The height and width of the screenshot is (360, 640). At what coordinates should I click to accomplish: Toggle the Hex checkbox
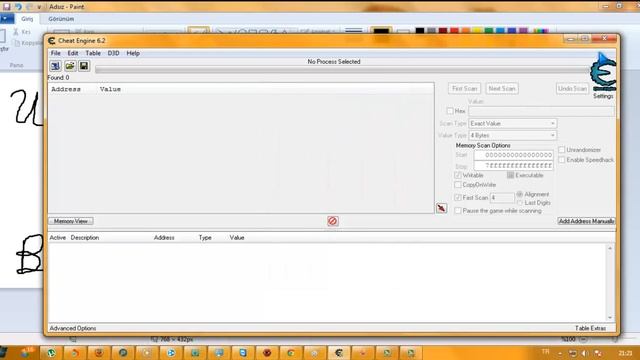pos(450,111)
